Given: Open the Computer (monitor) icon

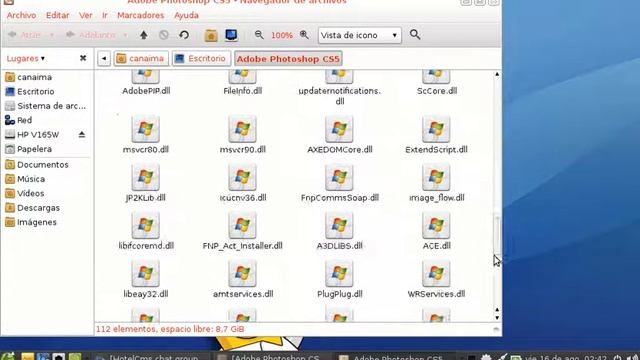Looking at the screenshot, I should click(231, 35).
